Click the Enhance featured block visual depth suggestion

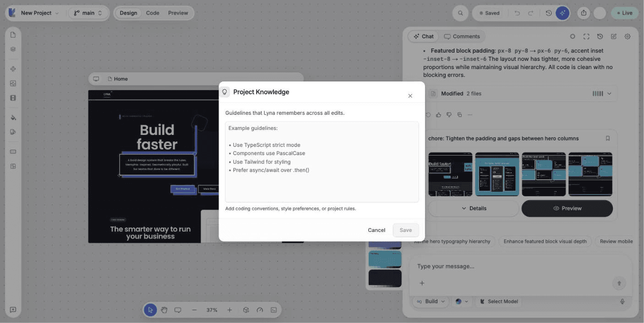pyautogui.click(x=545, y=242)
